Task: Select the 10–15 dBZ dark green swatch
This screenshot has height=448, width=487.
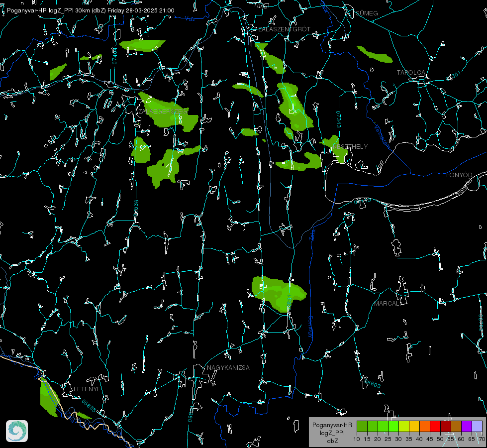Action: [x=362, y=426]
